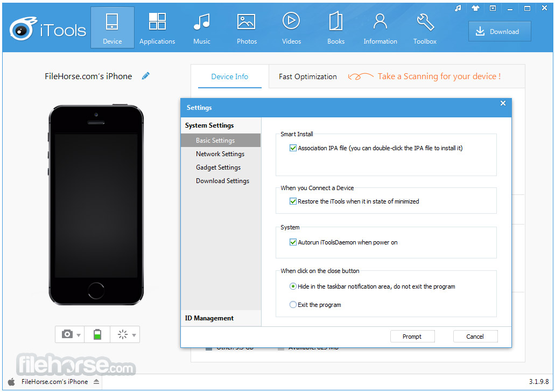Image resolution: width=555 pixels, height=392 pixels.
Task: Open the Device section in toolbar
Action: point(112,28)
